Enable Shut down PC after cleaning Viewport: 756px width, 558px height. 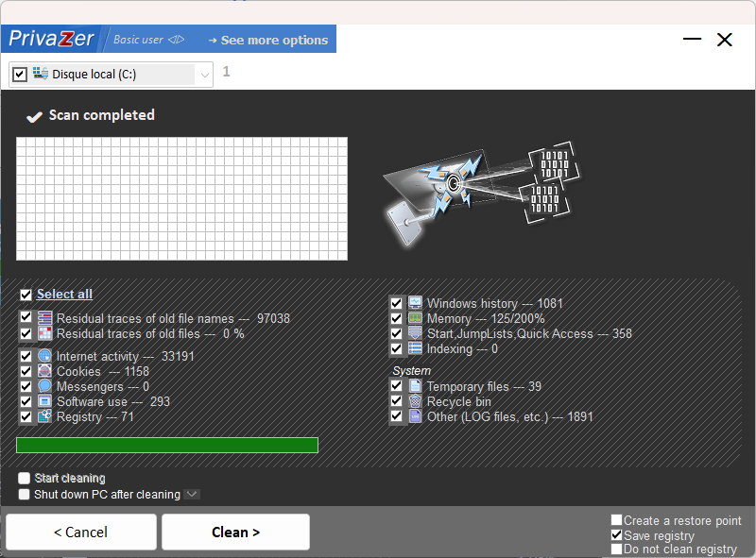[x=25, y=495]
